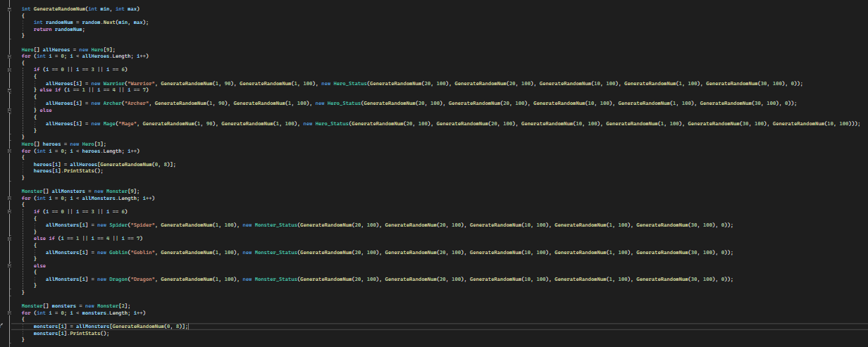
Task: Place cursor on 'int randomNum = random.Next(min, max);'
Action: coord(91,22)
